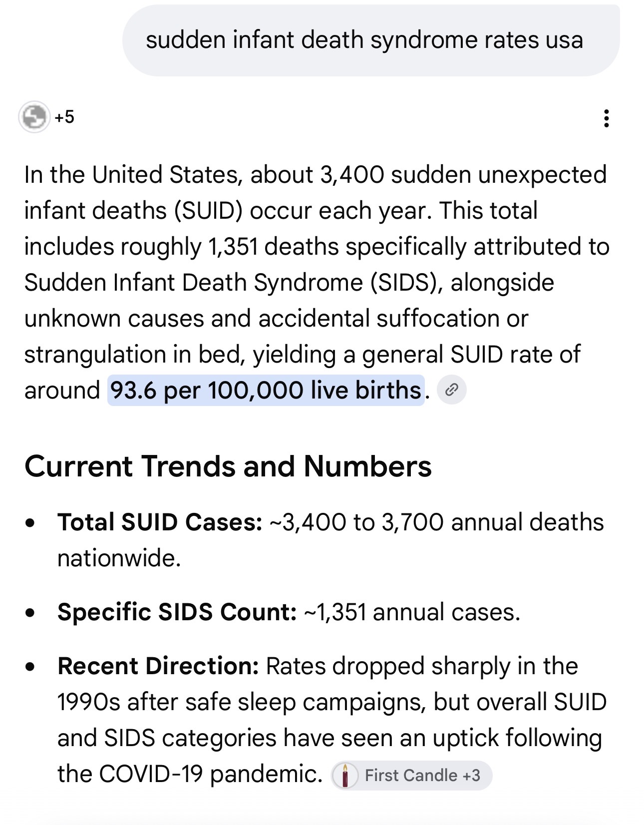644x825 pixels.
Task: Click the ~1,351 annual cases text
Action: [x=412, y=612]
